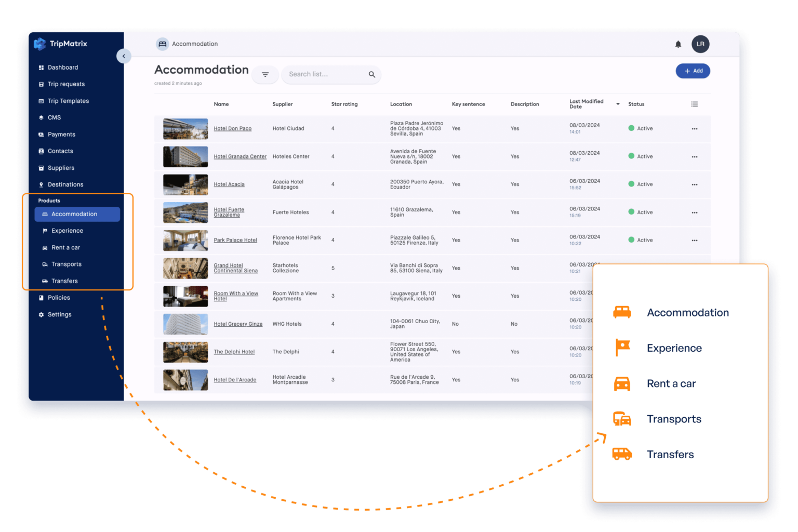Change sort order on Last Modified Date

617,104
